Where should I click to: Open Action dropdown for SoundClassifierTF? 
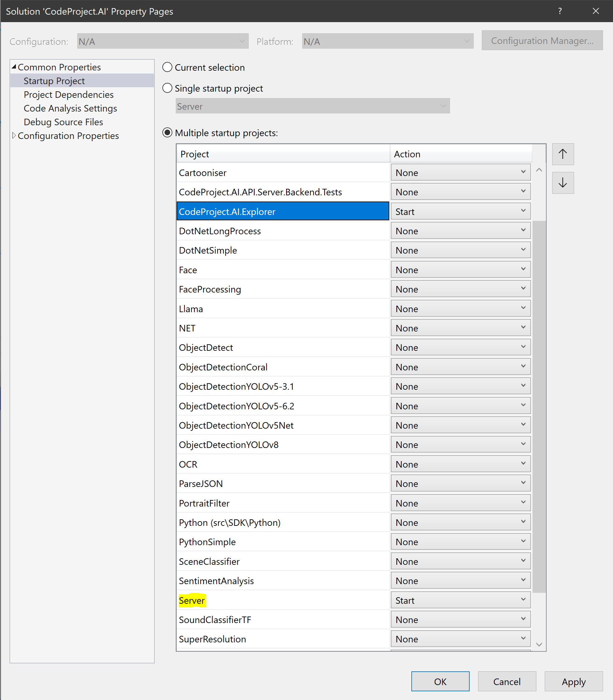click(x=460, y=620)
